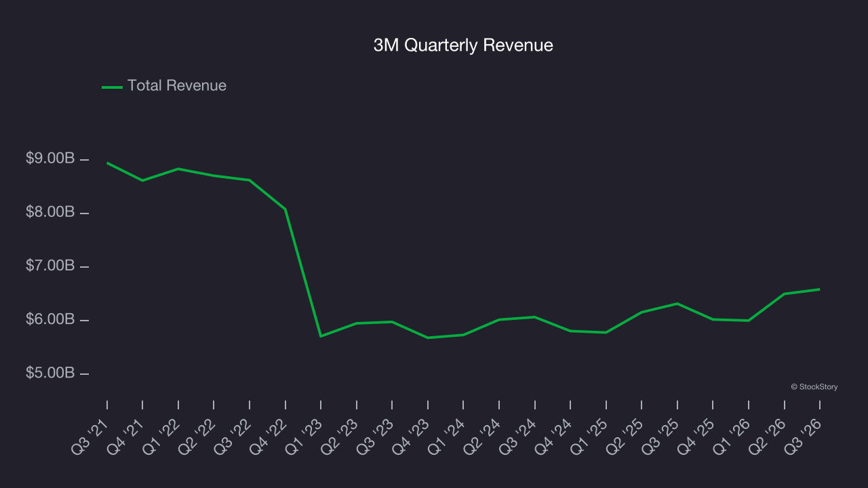Click the Q1 '24 x-axis label
The width and height of the screenshot is (868, 488).
pyautogui.click(x=447, y=436)
